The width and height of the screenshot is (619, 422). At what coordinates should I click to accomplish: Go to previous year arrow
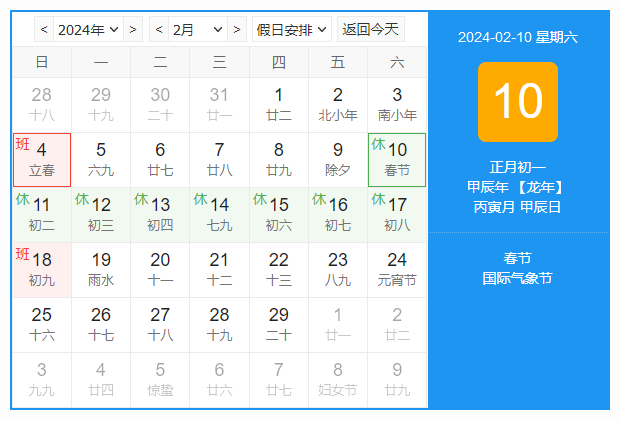[x=44, y=29]
